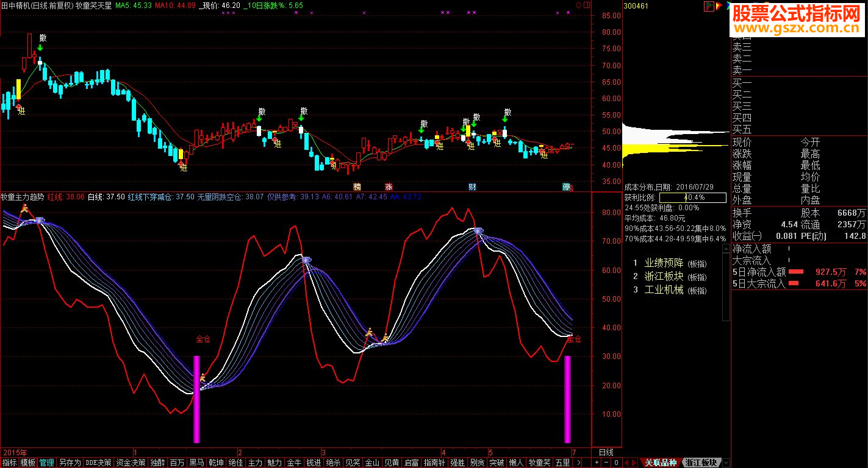Click the diamond icon atop the main chart
The width and height of the screenshot is (868, 468).
point(579,5)
